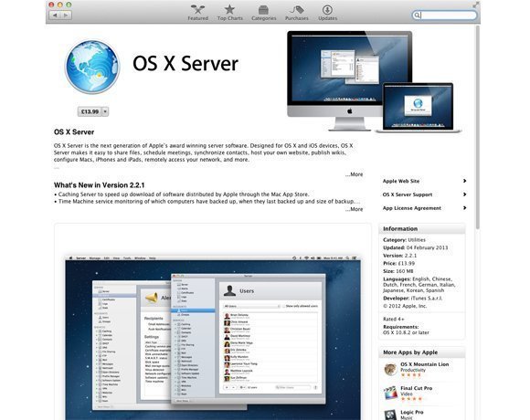Go back with the left arrow button
The image size is (530, 420).
pyautogui.click(x=55, y=16)
